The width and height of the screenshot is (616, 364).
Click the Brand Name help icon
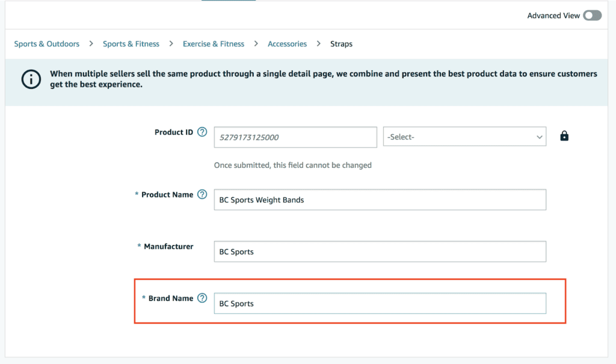tap(202, 298)
